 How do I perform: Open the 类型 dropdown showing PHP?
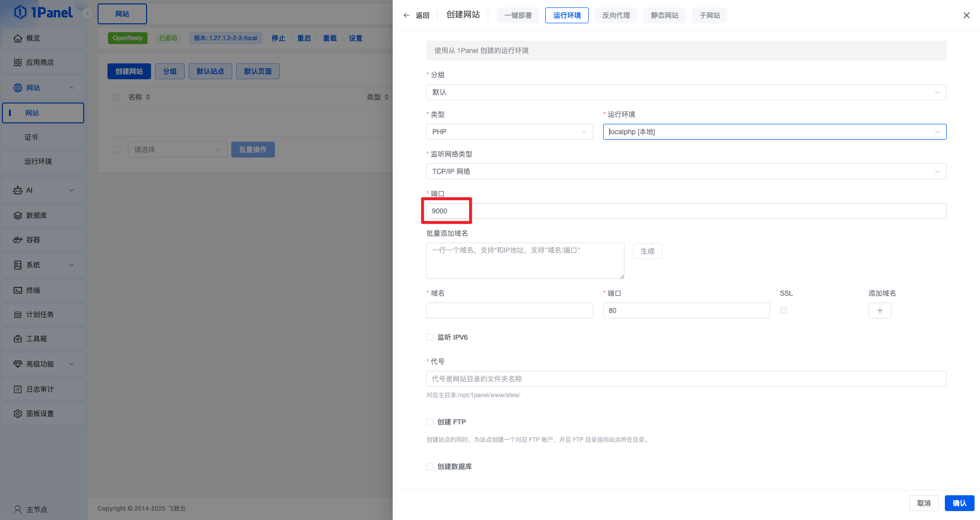(509, 132)
